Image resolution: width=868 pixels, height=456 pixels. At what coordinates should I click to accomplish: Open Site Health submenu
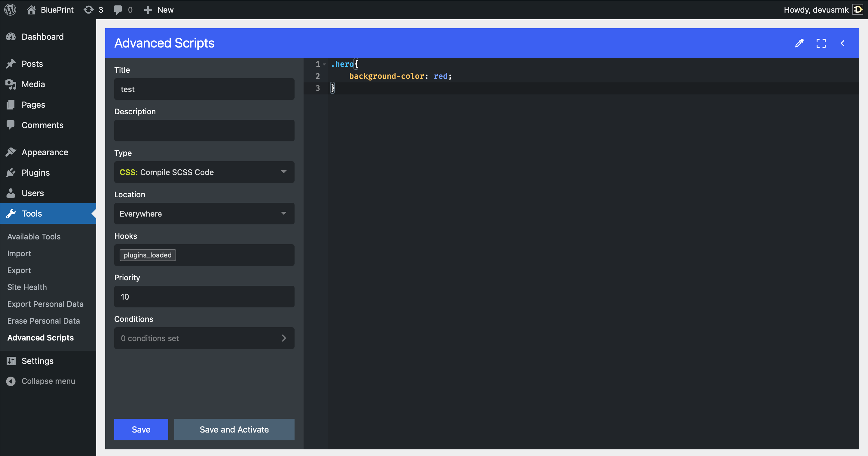27,287
